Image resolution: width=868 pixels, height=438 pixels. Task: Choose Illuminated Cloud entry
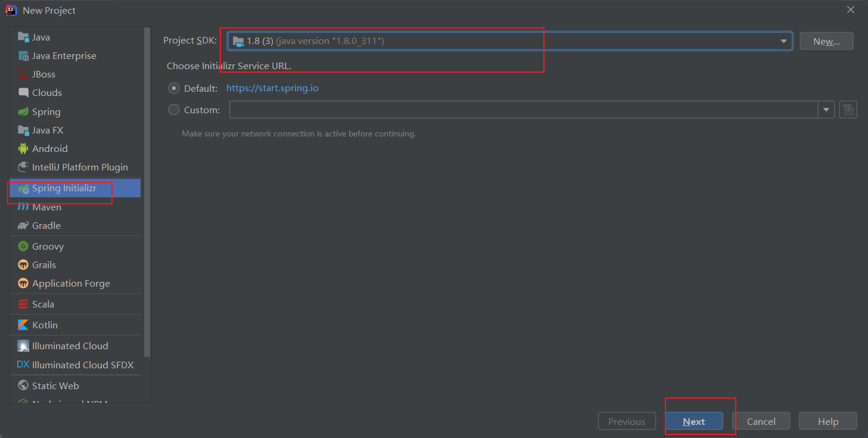point(75,346)
